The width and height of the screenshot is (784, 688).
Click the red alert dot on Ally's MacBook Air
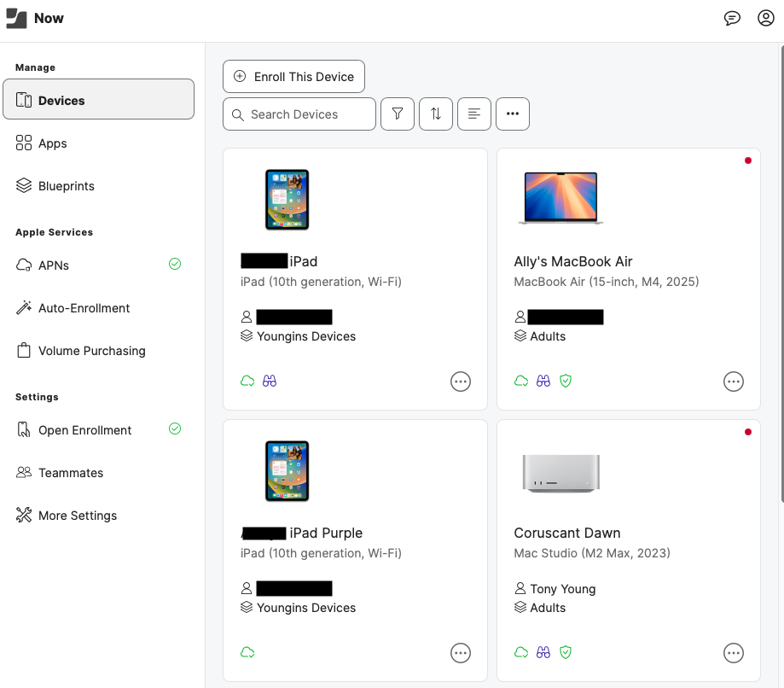[x=748, y=160]
